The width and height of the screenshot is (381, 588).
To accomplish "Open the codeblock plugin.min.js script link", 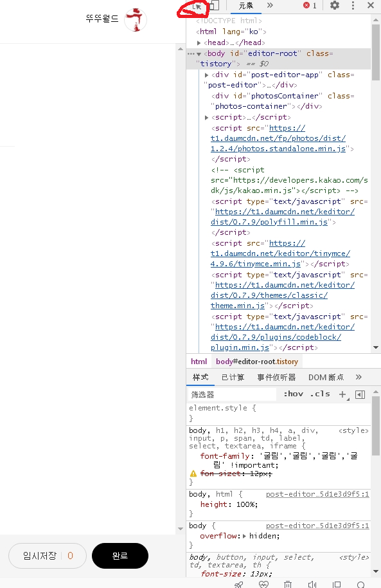I will coord(283,337).
